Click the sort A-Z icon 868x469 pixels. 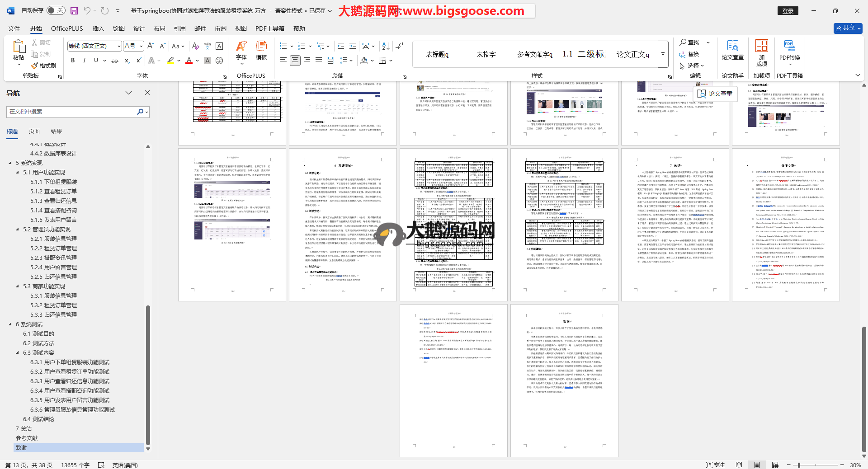tap(386, 46)
